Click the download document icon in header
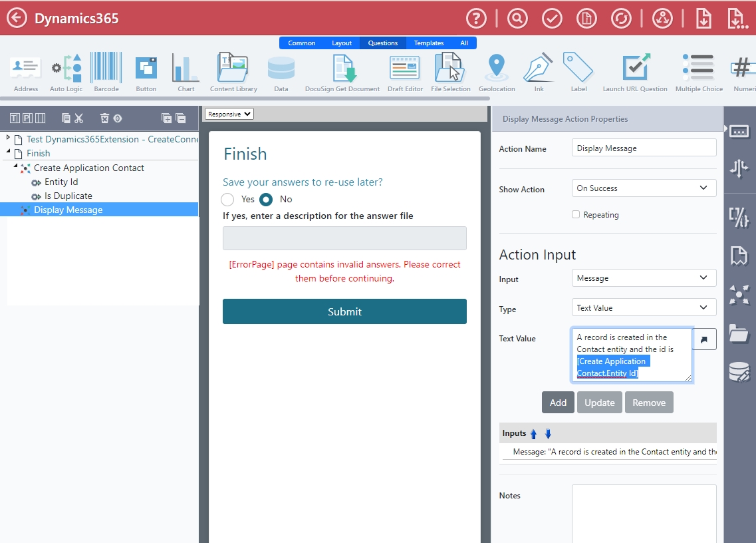Image resolution: width=756 pixels, height=543 pixels. click(x=703, y=19)
